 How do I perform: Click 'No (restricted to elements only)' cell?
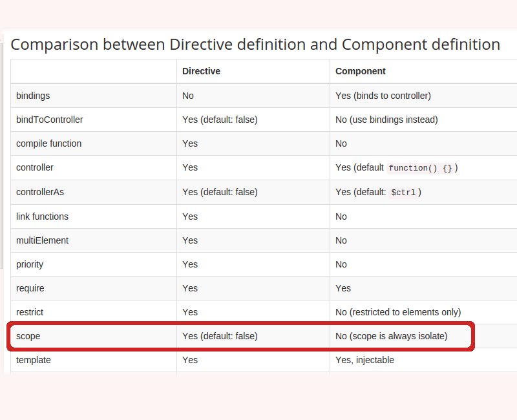pos(398,312)
